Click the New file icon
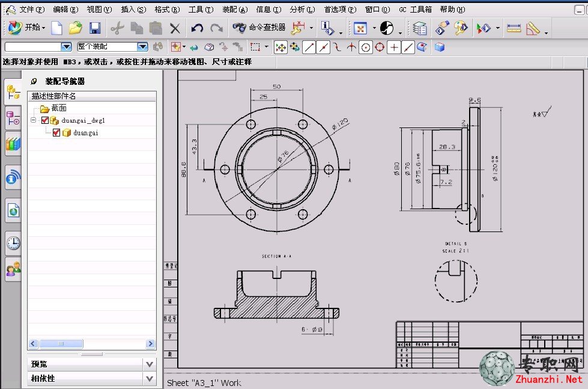 coord(56,28)
